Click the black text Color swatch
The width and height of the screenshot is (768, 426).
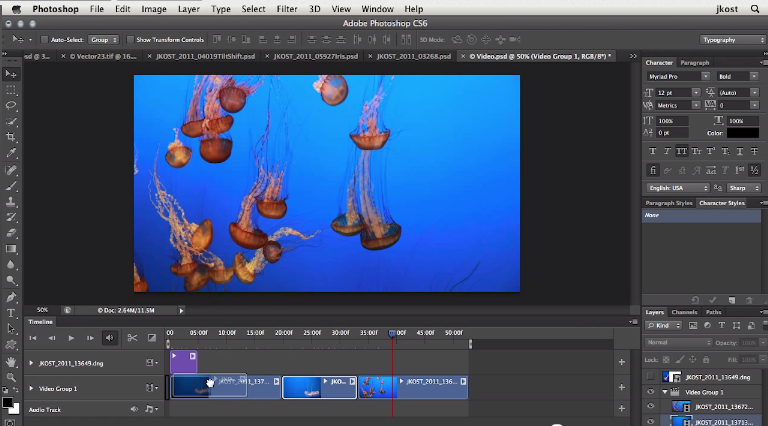pos(742,133)
